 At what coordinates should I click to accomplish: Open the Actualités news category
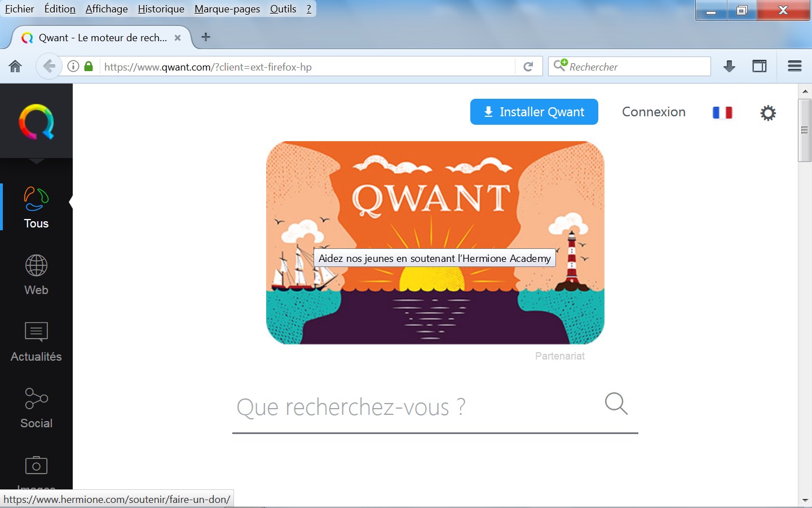[36, 341]
